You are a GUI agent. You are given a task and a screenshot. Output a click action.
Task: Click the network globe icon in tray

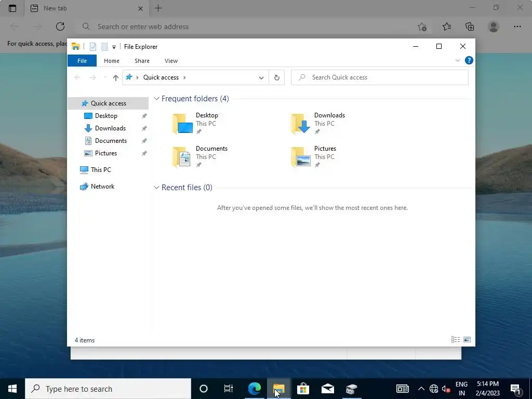(434, 389)
